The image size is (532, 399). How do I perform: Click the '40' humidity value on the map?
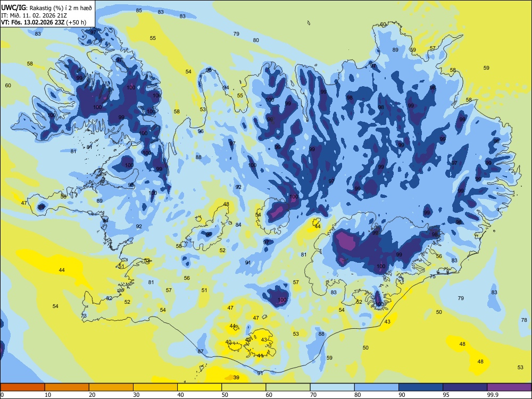click(x=228, y=342)
